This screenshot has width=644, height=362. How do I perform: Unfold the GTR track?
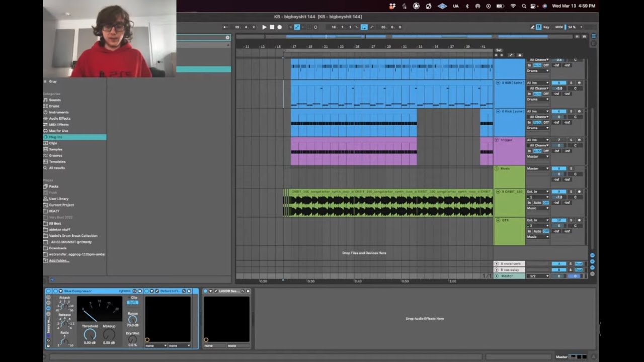(498, 220)
